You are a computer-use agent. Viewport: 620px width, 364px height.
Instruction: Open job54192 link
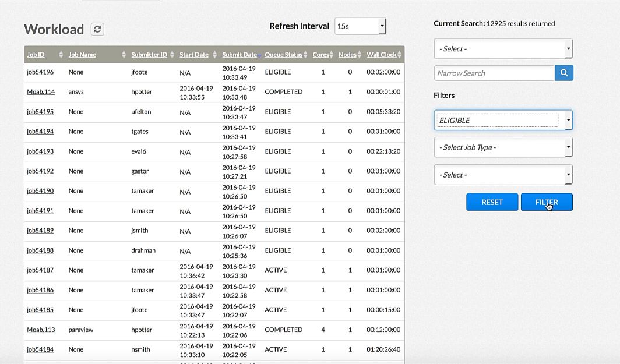point(40,171)
